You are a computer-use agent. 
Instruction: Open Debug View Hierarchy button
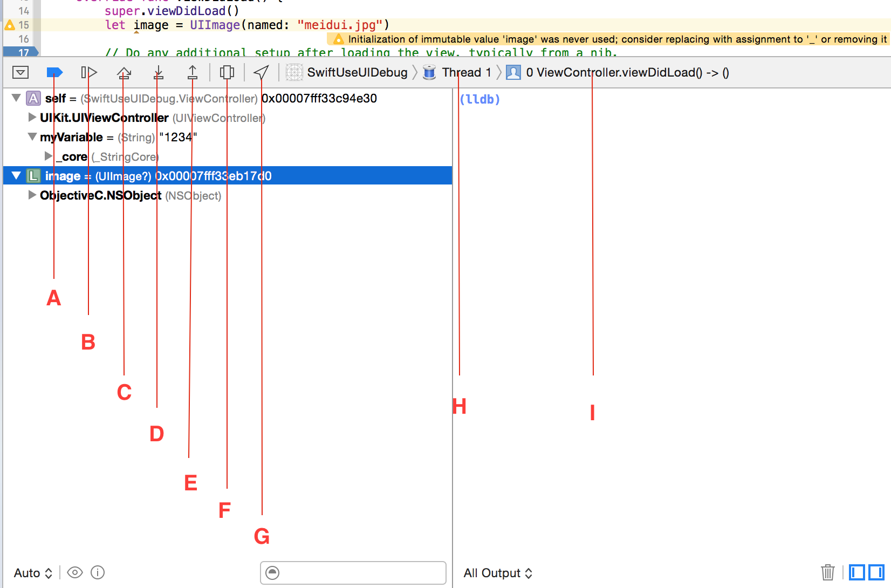(x=227, y=72)
